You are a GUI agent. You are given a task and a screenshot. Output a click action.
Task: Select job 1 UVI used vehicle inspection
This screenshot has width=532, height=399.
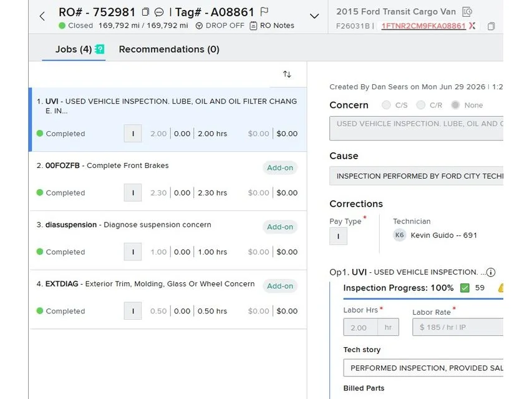coord(168,119)
